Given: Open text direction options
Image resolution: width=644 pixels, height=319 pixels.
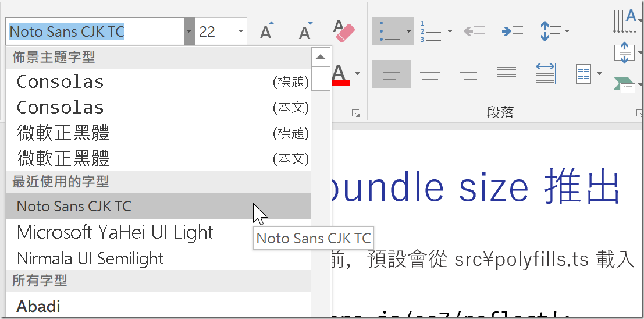Looking at the screenshot, I should coord(625,22).
